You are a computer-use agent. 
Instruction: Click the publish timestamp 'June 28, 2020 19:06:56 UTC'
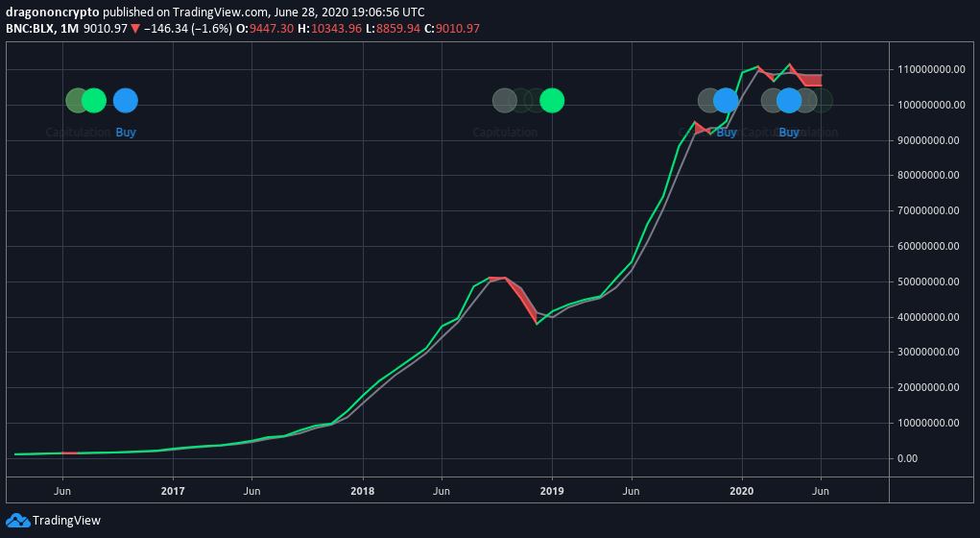click(349, 12)
